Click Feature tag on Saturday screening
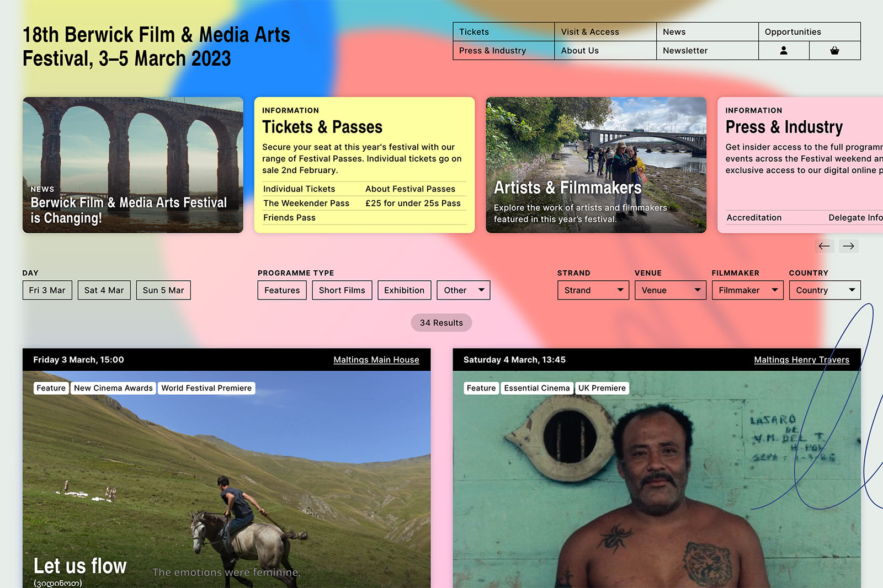Screen dimensions: 883x588 (x=481, y=388)
